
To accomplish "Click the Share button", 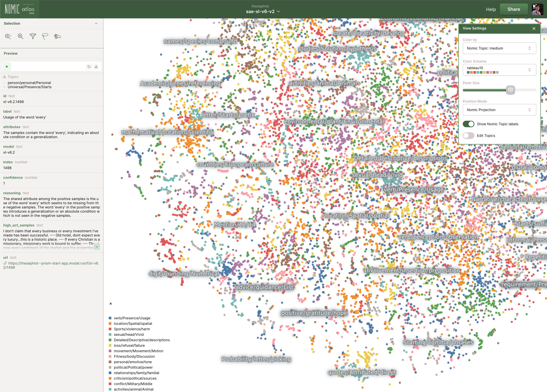I will [513, 9].
